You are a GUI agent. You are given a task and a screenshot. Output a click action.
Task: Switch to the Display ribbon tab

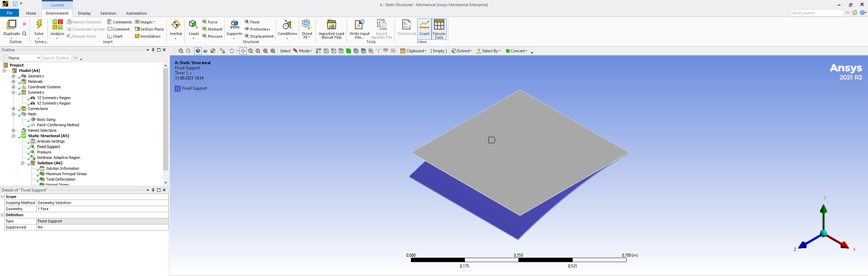pyautogui.click(x=84, y=13)
